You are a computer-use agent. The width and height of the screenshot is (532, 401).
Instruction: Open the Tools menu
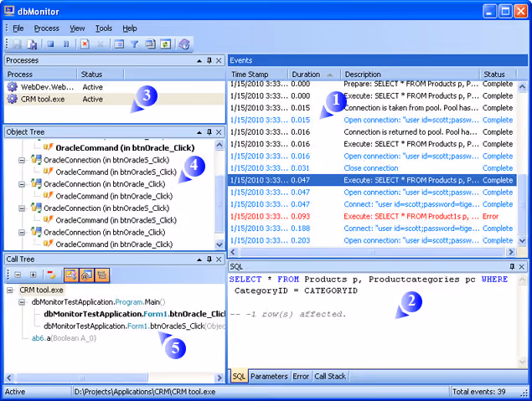tap(104, 28)
